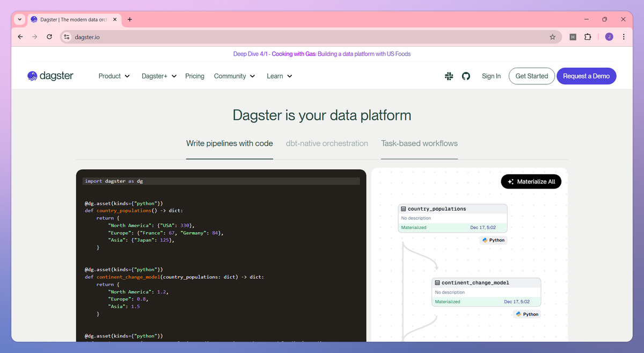Expand the Learn dropdown menu
The height and width of the screenshot is (353, 644).
point(280,76)
